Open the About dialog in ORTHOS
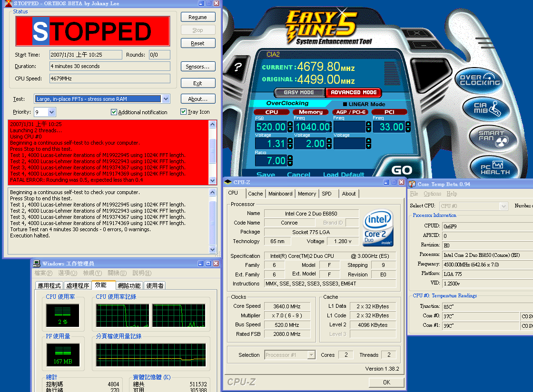The width and height of the screenshot is (533, 392). 198,99
